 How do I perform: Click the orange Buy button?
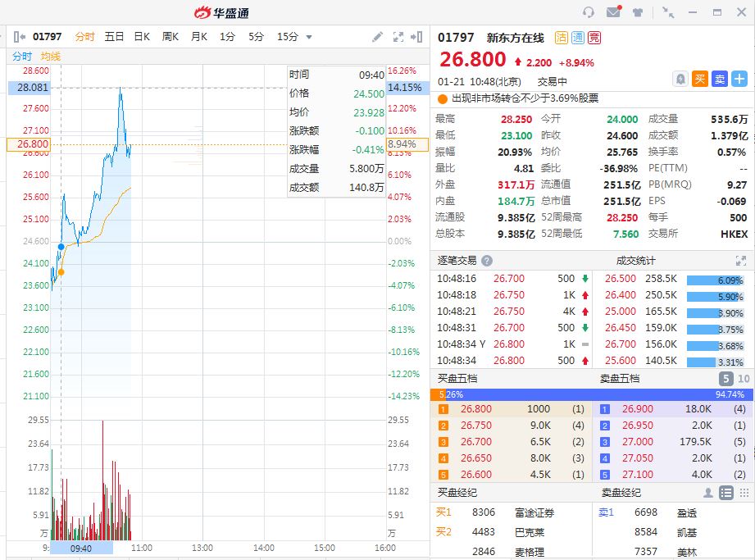point(699,79)
